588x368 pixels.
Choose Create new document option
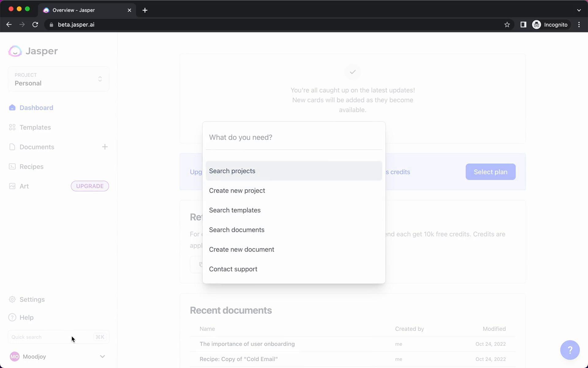[x=242, y=249]
